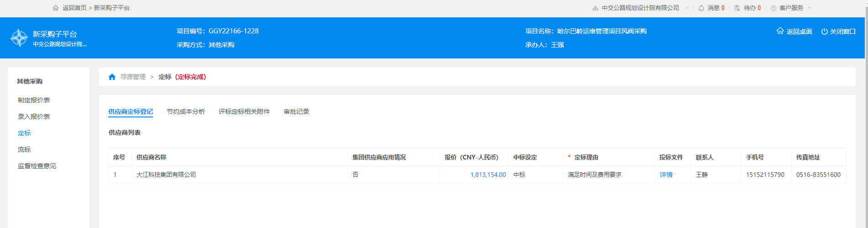Screen dimensions: 868x228
Task: Open 录入报价表 in the left menu
Action: coord(34,117)
